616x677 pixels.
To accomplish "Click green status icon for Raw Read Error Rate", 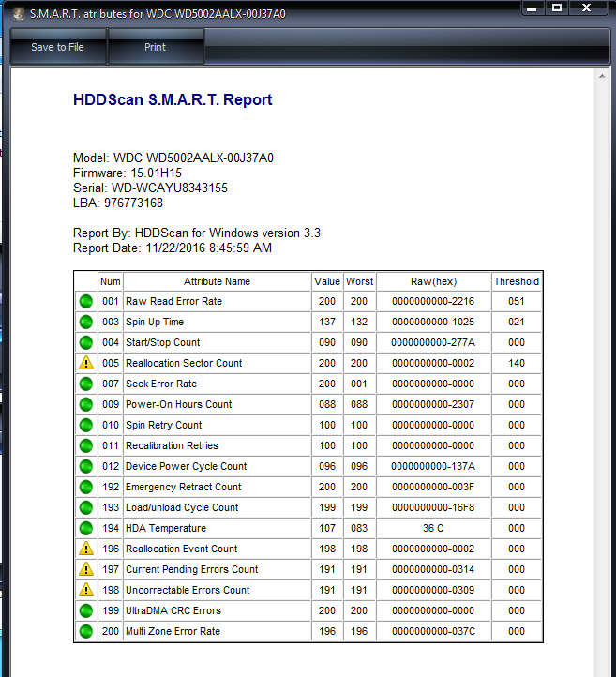I will click(x=86, y=301).
